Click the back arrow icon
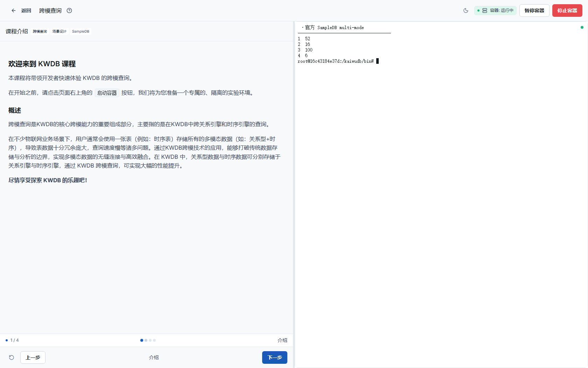The image size is (588, 368). (x=14, y=11)
